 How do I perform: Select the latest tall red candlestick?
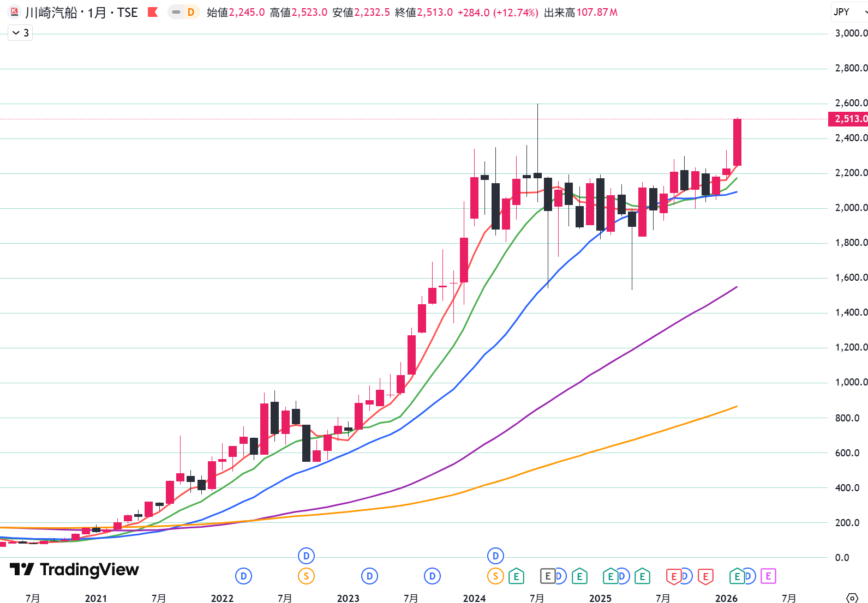tap(737, 142)
